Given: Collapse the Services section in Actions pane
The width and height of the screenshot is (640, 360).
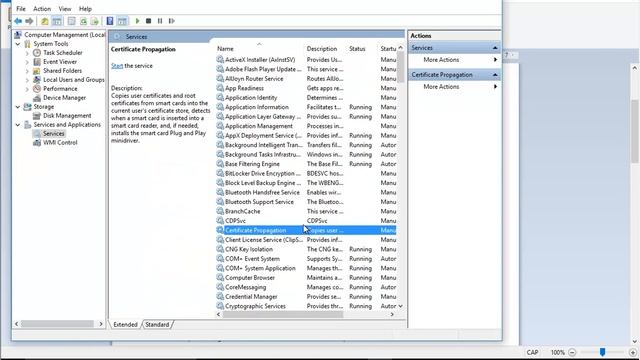Looking at the screenshot, I should tap(495, 48).
